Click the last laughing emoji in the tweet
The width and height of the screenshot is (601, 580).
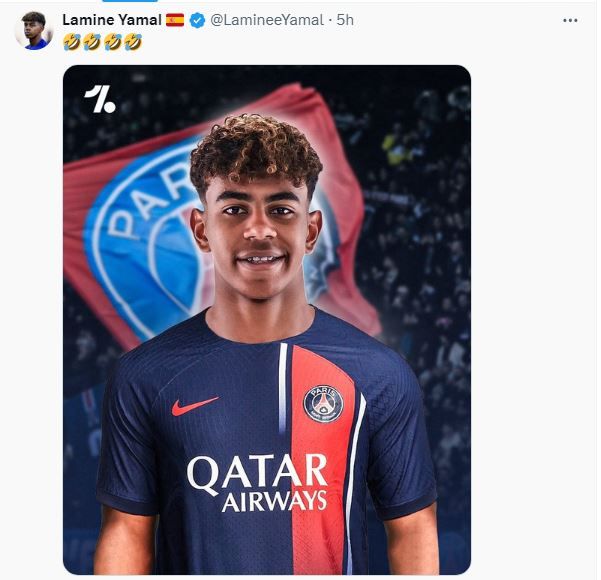[133, 42]
